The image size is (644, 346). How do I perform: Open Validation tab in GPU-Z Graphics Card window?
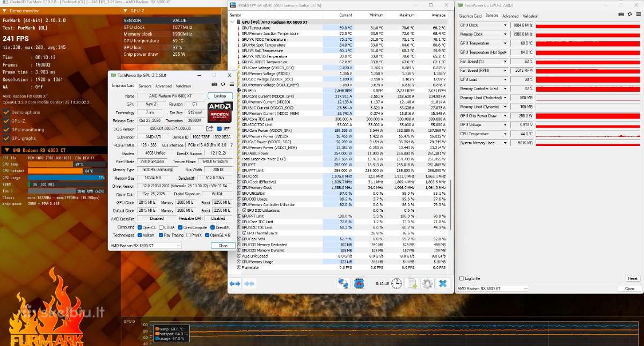click(x=183, y=86)
